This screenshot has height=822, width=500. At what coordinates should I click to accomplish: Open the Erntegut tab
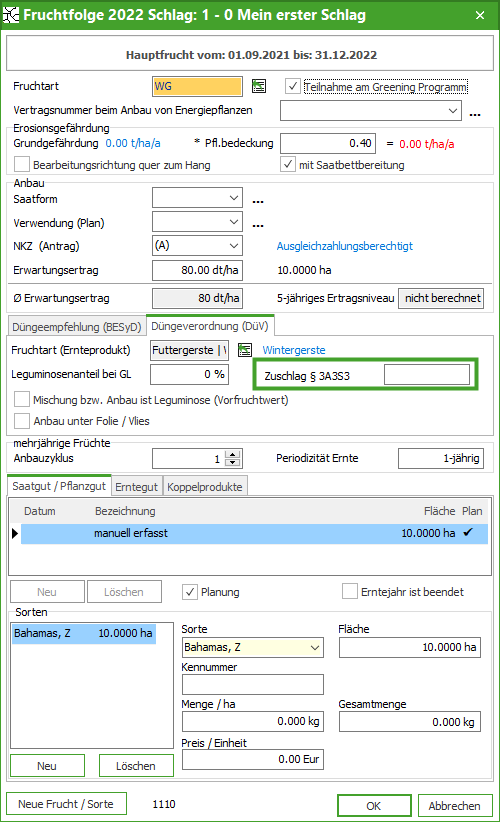[x=136, y=486]
